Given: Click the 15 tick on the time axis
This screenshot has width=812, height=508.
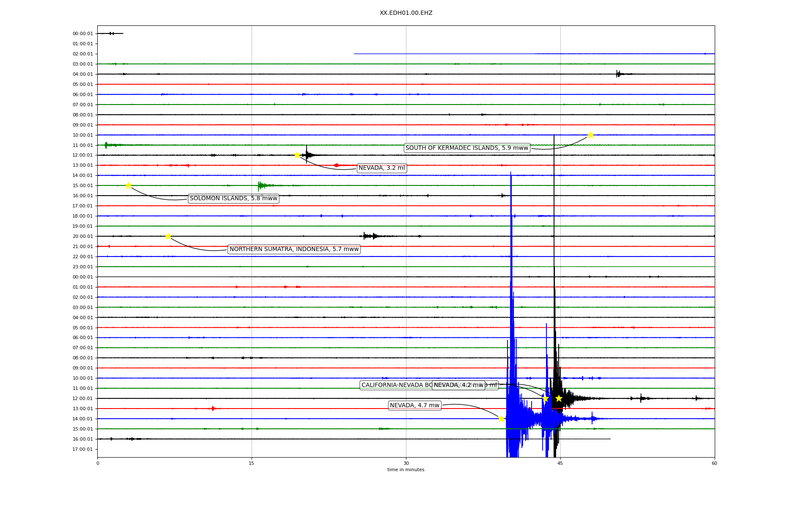Looking at the screenshot, I should 252,463.
